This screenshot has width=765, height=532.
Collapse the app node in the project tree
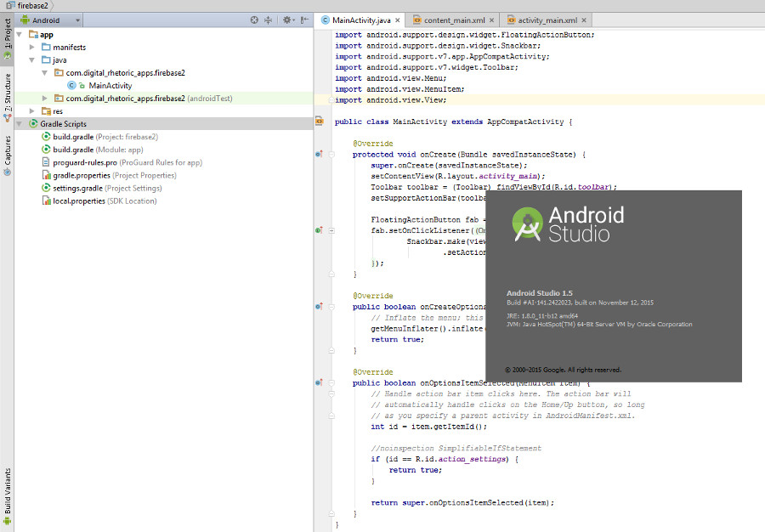19,34
